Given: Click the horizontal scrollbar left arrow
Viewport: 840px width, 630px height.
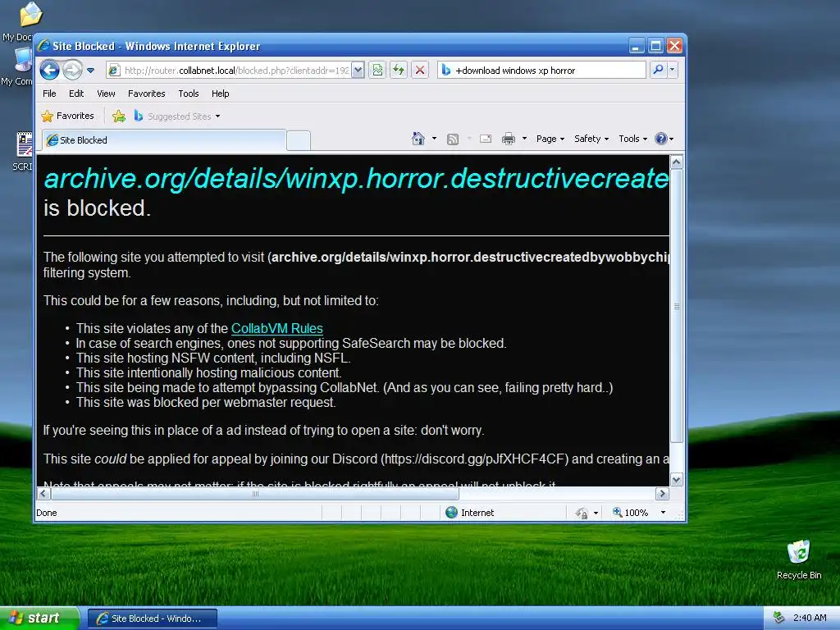Looking at the screenshot, I should pos(43,493).
